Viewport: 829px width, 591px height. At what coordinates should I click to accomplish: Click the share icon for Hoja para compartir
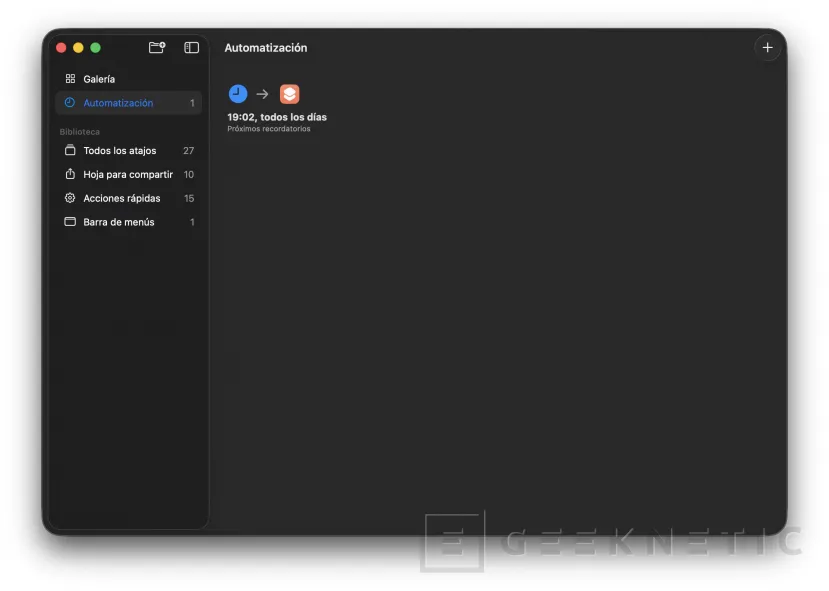click(x=70, y=174)
